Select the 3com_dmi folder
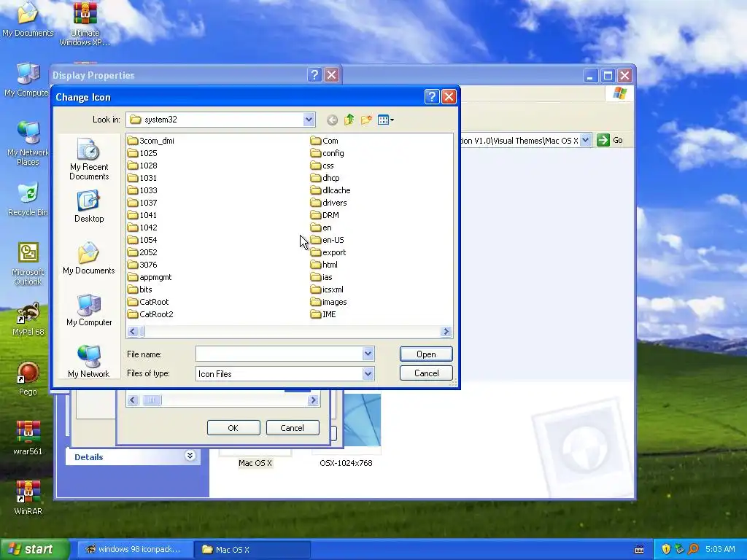Image resolution: width=747 pixels, height=560 pixels. pos(151,141)
